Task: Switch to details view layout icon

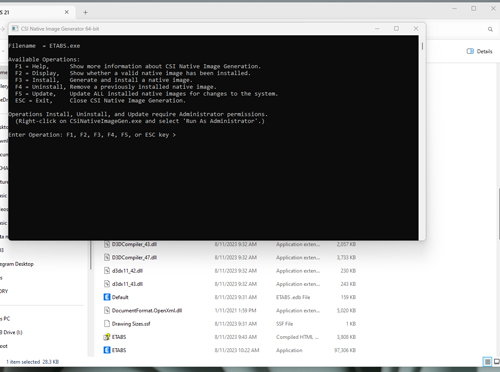Action: click(x=487, y=361)
